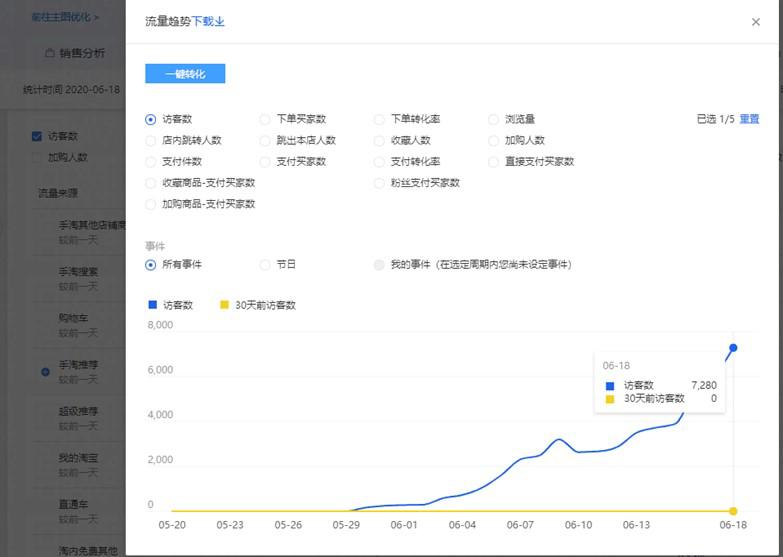The width and height of the screenshot is (783, 557).
Task: Select 超级推荐 source in background list
Action: (x=78, y=411)
